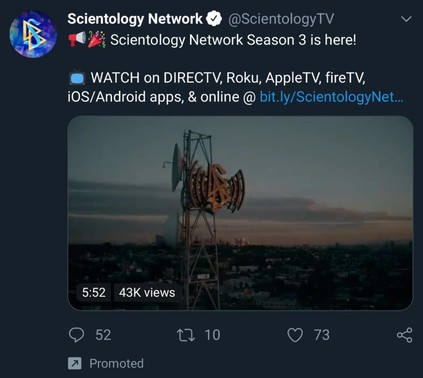The image size is (423, 378).
Task: Click the 43K views label
Action: (x=147, y=293)
